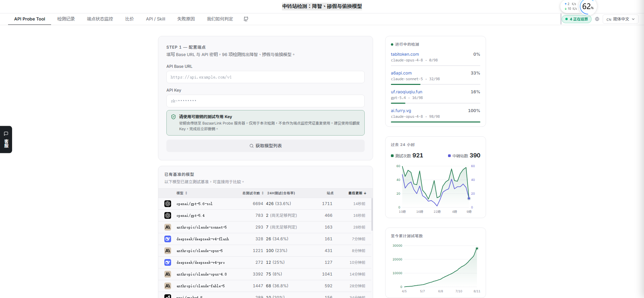This screenshot has width=644, height=298.
Task: Click the 75 (8%) pass rate cell
Action: (x=274, y=274)
